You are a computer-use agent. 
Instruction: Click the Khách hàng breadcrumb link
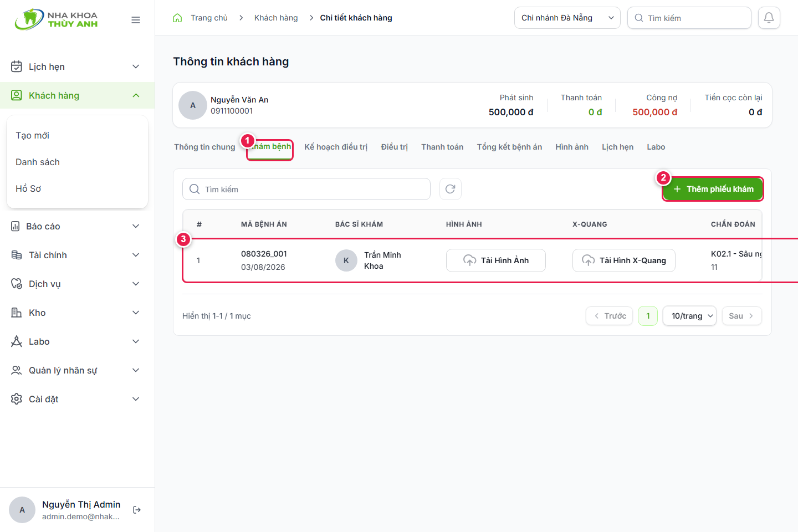tap(276, 18)
